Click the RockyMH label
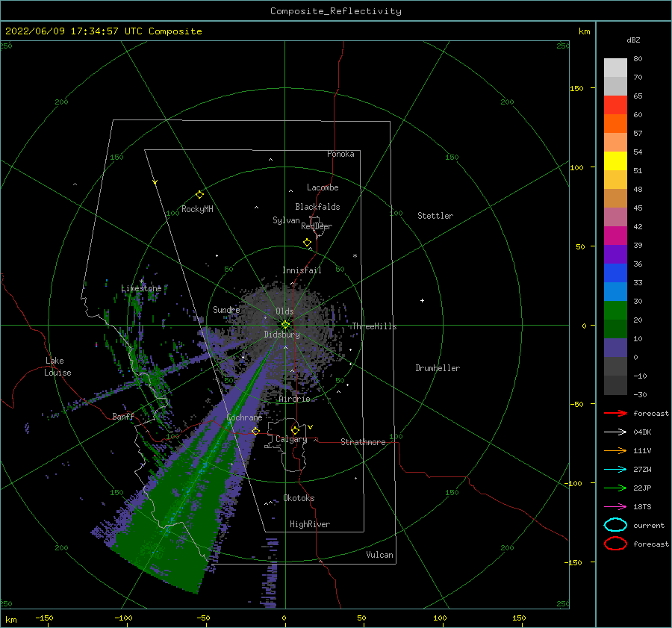 tap(197, 209)
